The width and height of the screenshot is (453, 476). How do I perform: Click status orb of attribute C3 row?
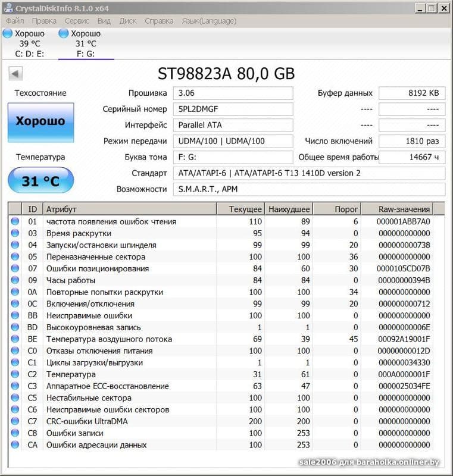click(15, 386)
